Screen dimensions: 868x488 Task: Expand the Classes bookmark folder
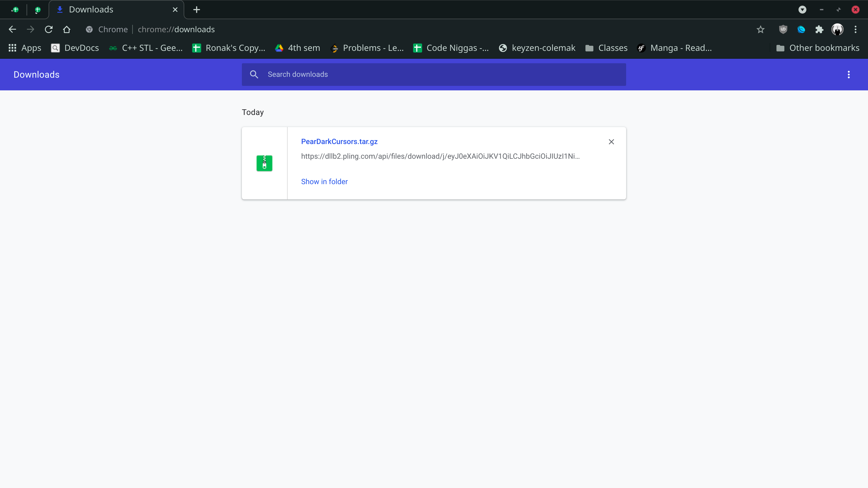click(606, 48)
